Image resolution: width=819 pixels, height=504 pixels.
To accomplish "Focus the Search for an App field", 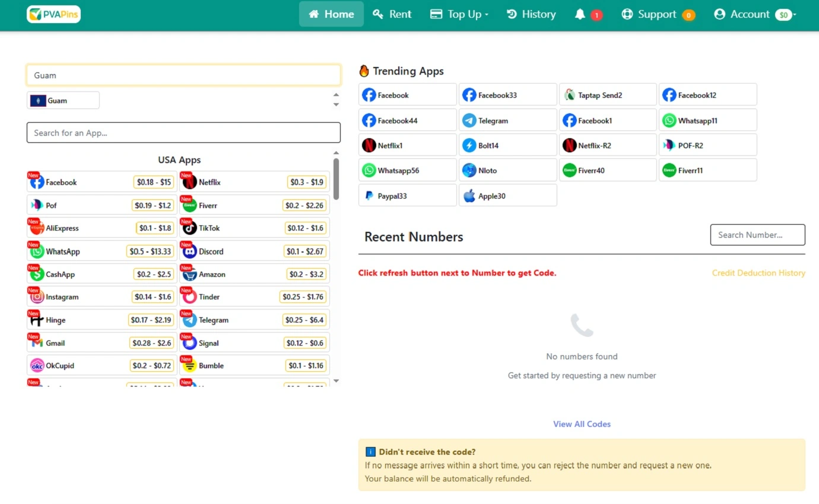I will (x=184, y=133).
